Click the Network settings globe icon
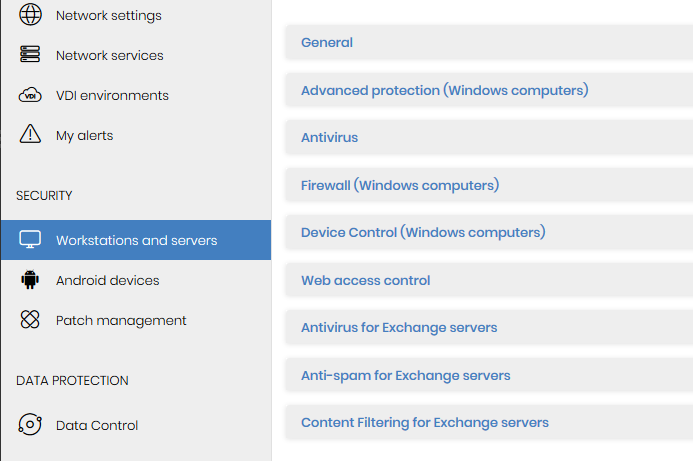Screen dimensions: 693x461 [30, 14]
